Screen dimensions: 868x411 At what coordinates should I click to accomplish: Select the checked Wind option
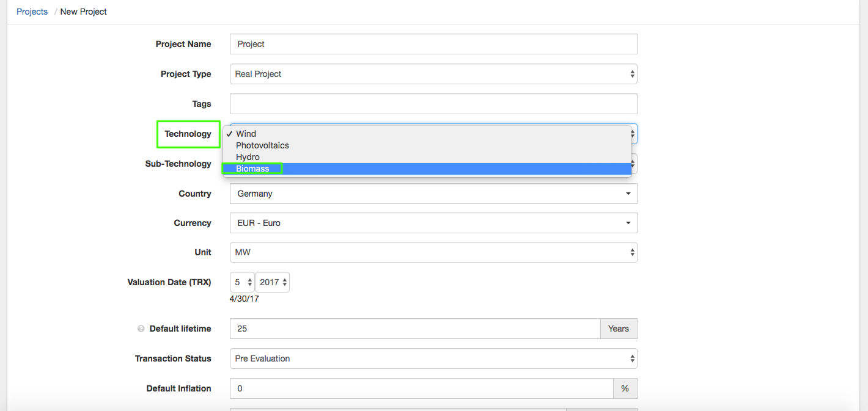pos(246,134)
